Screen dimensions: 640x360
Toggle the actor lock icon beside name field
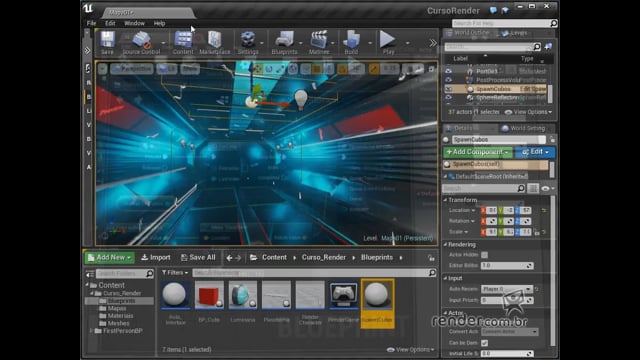click(x=552, y=140)
